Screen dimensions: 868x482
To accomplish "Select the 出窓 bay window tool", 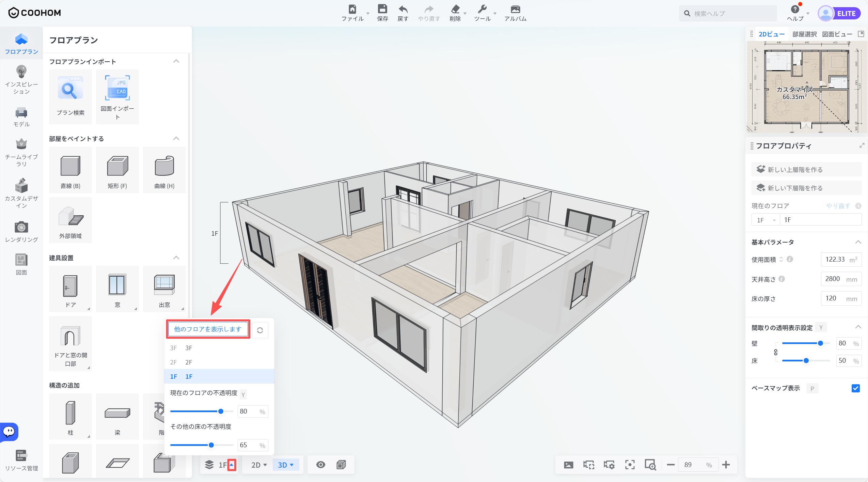I will 164,289.
